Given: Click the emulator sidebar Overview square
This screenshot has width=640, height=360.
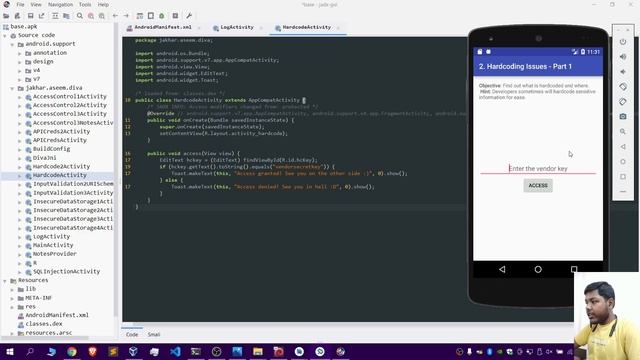Looking at the screenshot, I should 623,177.
